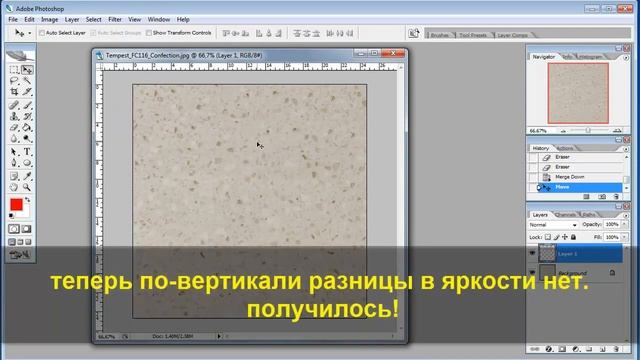Viewport: 640px width, 360px height.
Task: Switch to the Channels tab
Action: 565,215
